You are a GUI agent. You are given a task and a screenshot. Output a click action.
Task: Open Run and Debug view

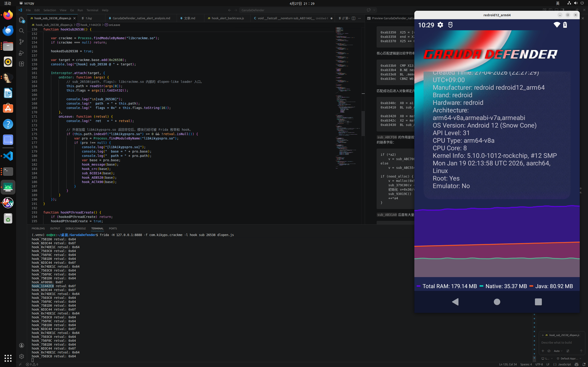(x=21, y=53)
